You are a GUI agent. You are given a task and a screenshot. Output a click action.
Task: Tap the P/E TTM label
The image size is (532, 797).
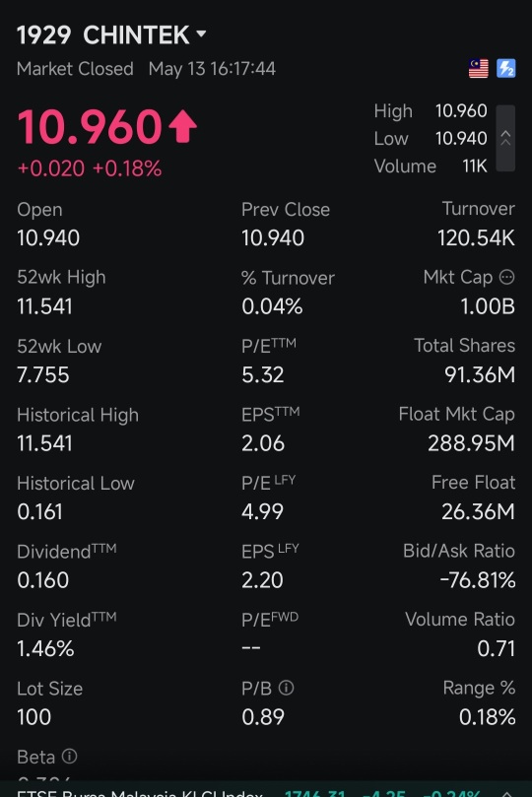click(x=269, y=346)
